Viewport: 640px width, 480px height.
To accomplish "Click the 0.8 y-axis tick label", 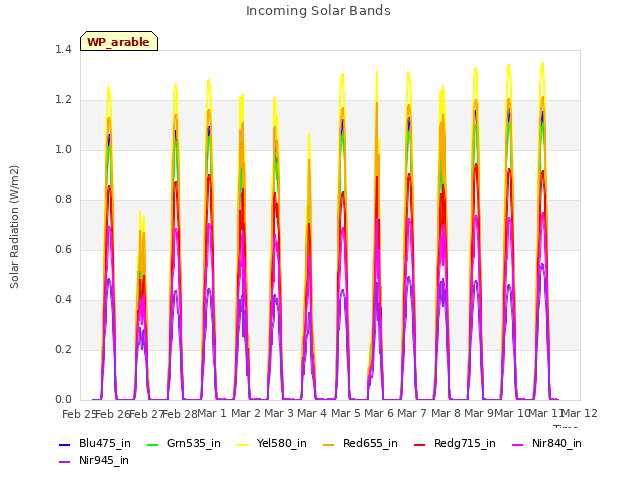I will tap(63, 200).
